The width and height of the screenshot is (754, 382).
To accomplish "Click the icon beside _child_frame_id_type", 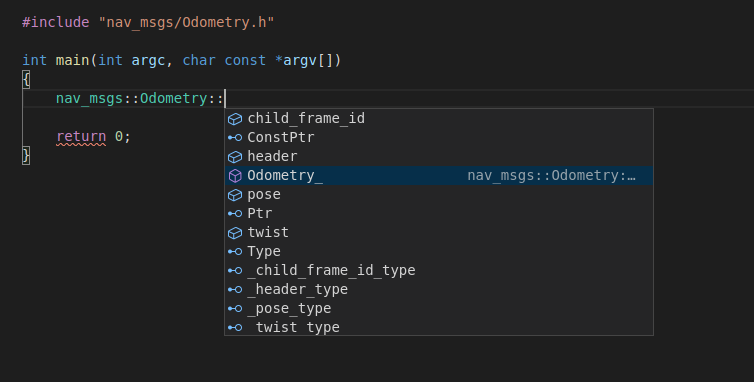I will [x=235, y=271].
